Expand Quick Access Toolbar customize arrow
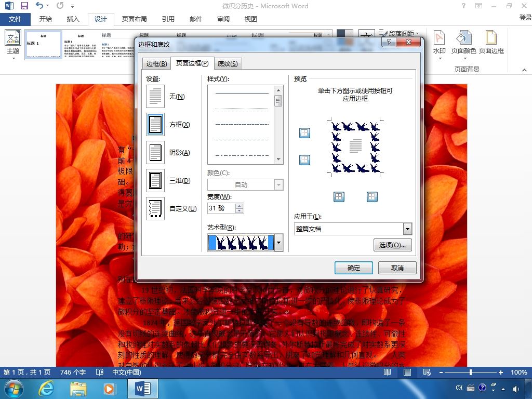532x399 pixels. [72, 6]
